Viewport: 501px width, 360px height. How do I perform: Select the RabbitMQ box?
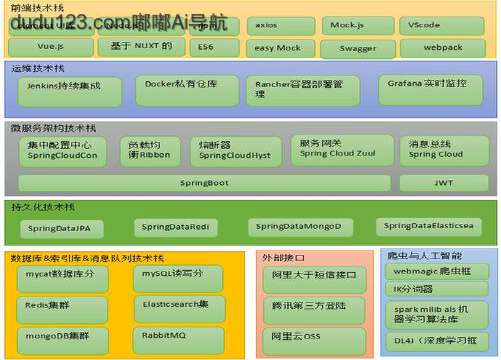(179, 340)
